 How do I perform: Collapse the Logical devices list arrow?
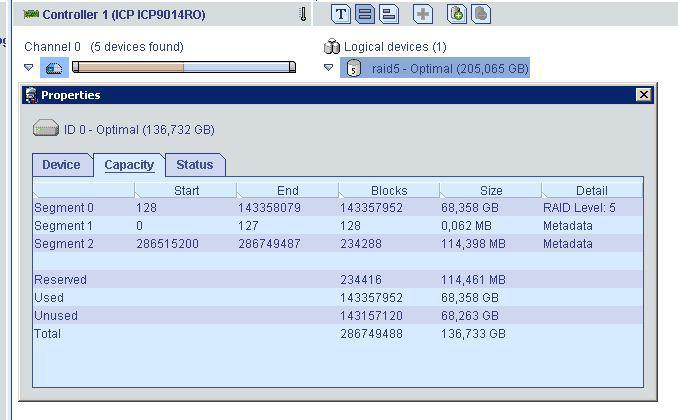click(x=328, y=68)
